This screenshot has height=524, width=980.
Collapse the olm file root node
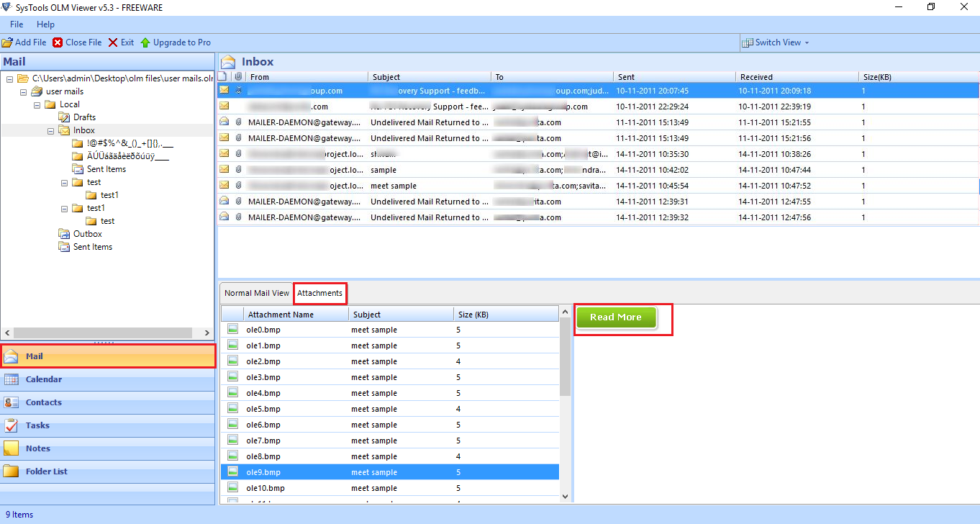click(10, 78)
